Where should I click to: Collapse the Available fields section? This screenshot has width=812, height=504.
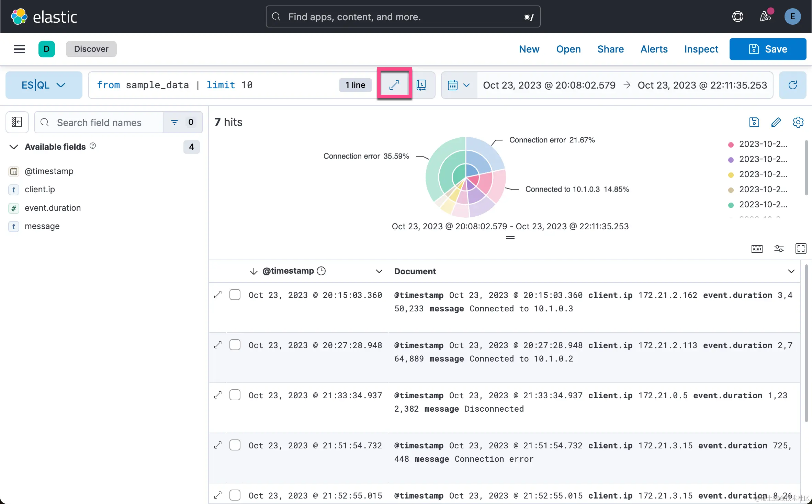[14, 147]
